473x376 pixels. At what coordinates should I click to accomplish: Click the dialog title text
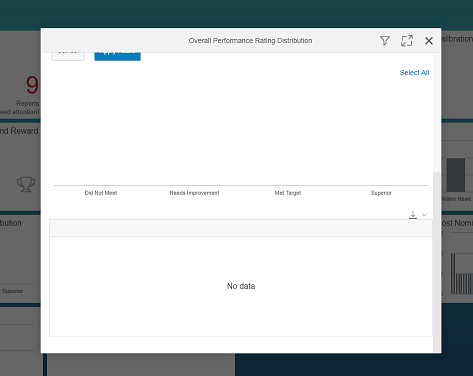tap(250, 41)
